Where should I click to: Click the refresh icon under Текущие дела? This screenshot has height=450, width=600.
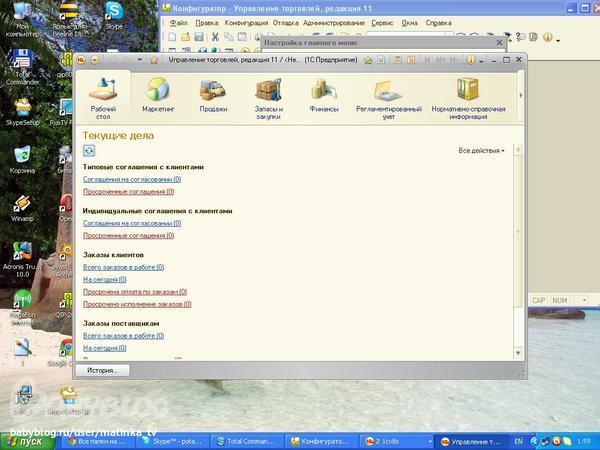89,150
